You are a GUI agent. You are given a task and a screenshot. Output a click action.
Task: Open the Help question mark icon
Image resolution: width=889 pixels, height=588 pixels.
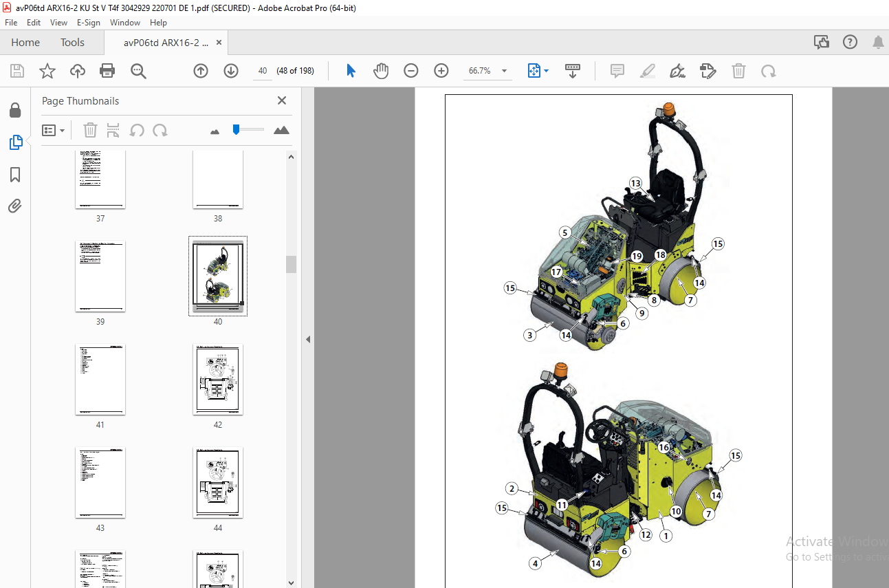tap(850, 42)
